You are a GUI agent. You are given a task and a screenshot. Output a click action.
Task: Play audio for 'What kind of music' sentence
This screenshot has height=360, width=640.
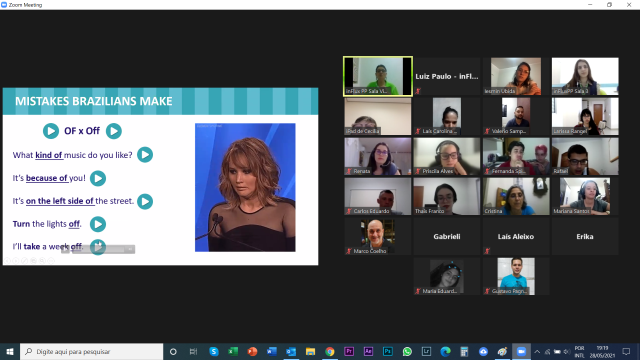click(145, 155)
